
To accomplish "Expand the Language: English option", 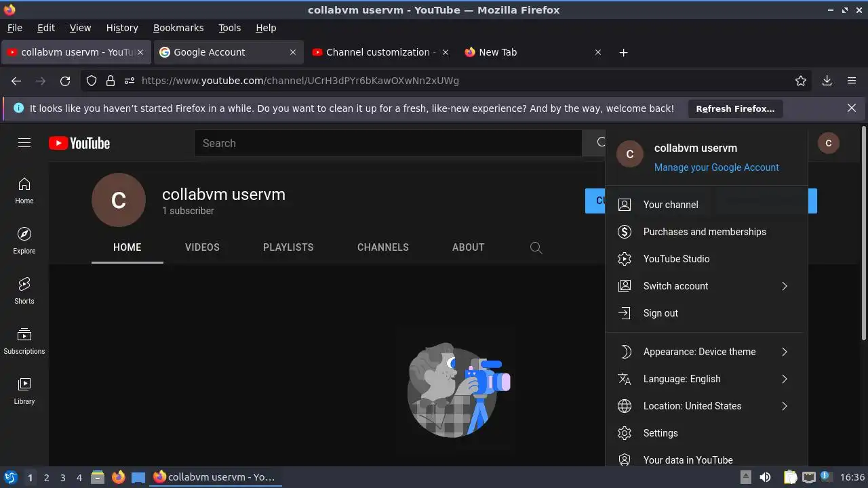I will coord(706,379).
